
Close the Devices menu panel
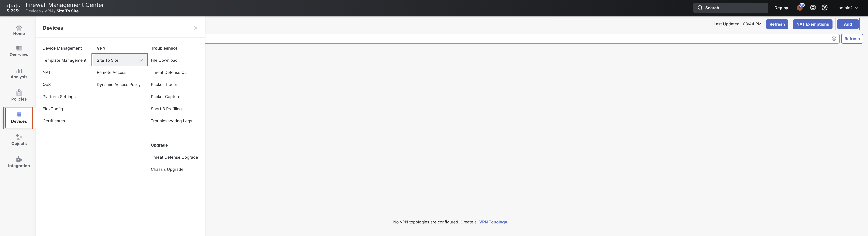click(196, 28)
